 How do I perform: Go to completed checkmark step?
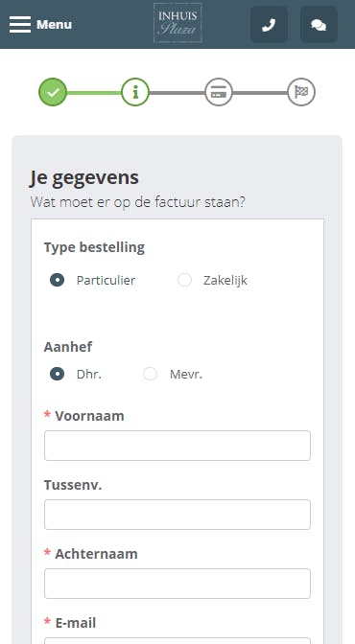click(x=53, y=92)
